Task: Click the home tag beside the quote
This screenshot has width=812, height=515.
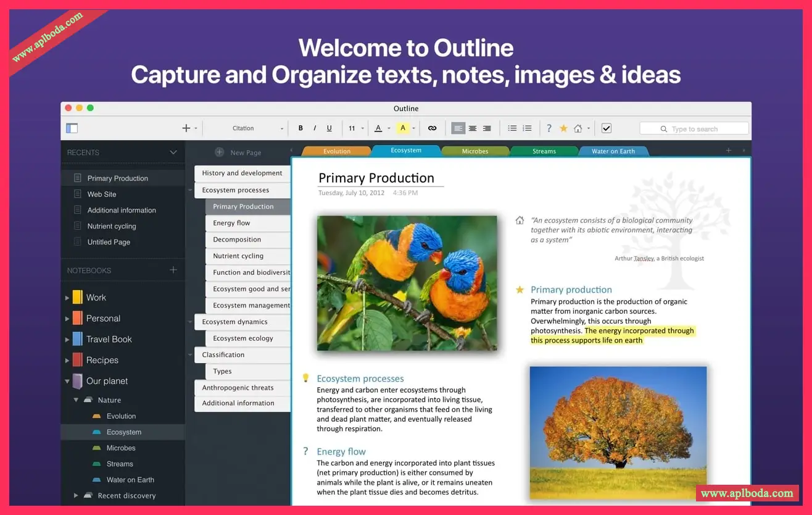Action: click(520, 220)
